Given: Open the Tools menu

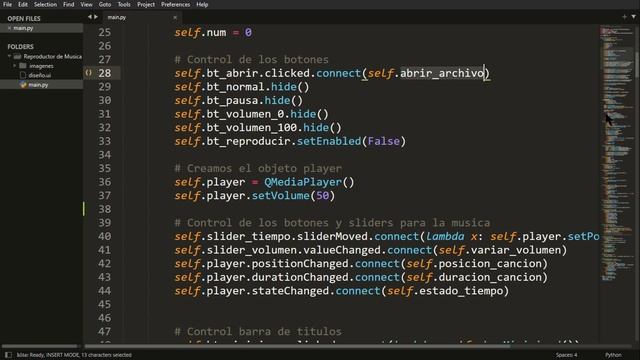Looking at the screenshot, I should coord(124,4).
